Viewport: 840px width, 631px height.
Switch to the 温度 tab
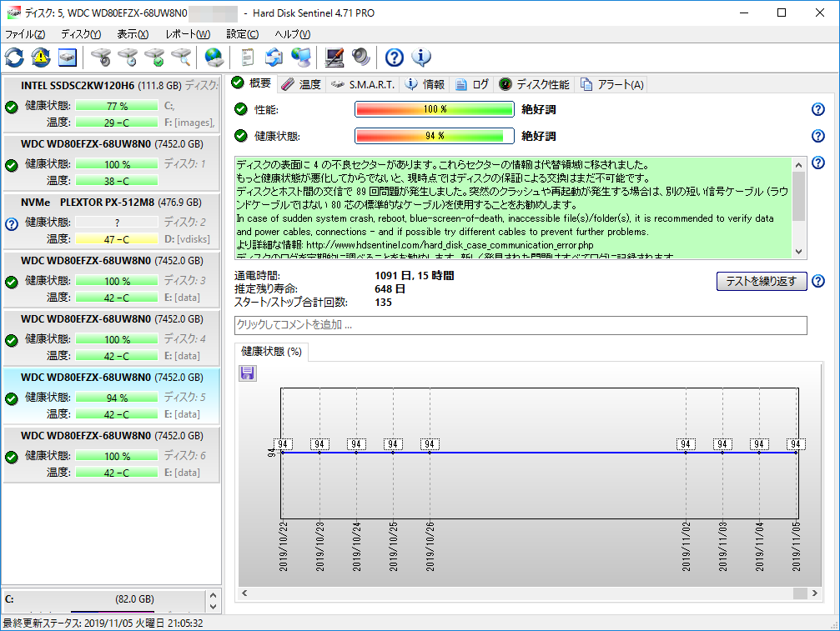click(x=301, y=84)
